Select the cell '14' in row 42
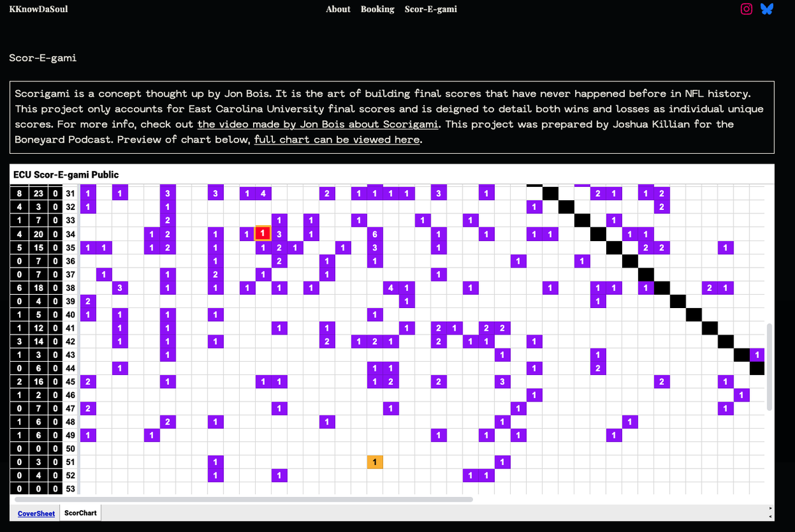 click(x=38, y=341)
